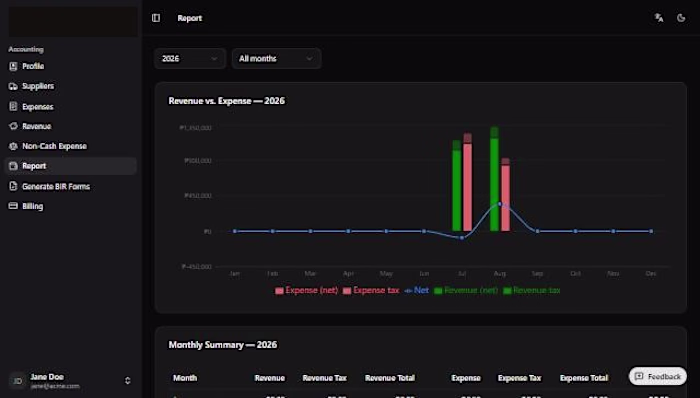Click the Expenses receipt icon
Viewport: 700px width, 398px height.
[13, 107]
